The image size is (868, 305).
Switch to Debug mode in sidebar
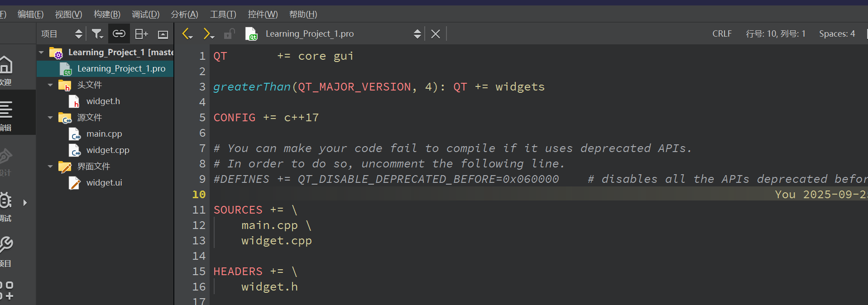point(6,206)
